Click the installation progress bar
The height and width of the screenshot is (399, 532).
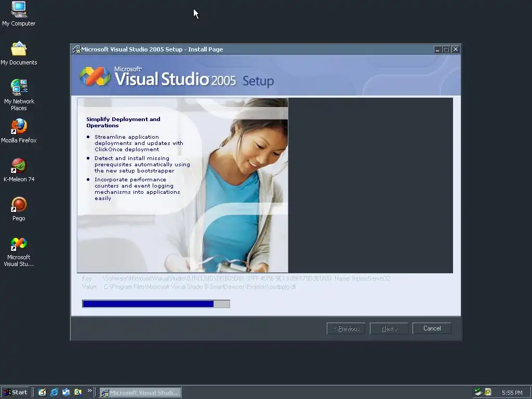click(x=156, y=303)
